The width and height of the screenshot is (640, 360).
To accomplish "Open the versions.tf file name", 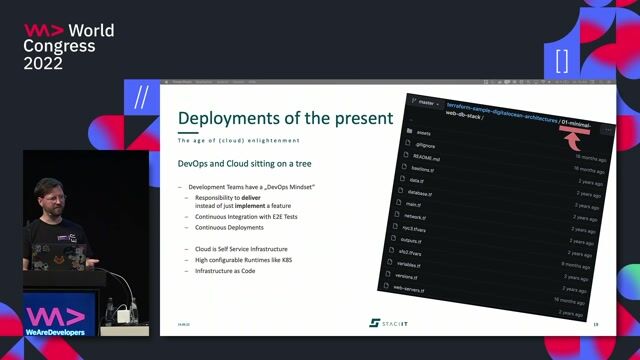I will tap(406, 276).
